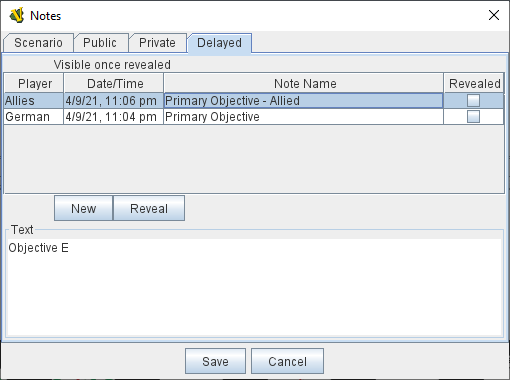Click inside the Objective E text area
The image size is (510, 380).
click(254, 287)
